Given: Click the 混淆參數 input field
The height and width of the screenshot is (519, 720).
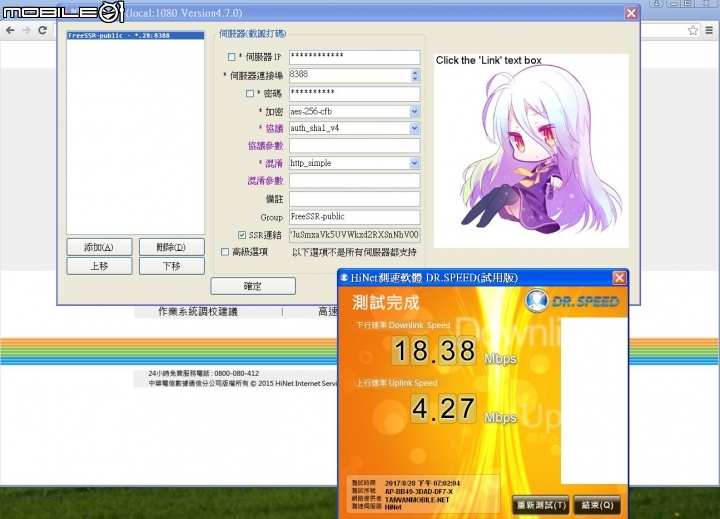Looking at the screenshot, I should tap(354, 181).
